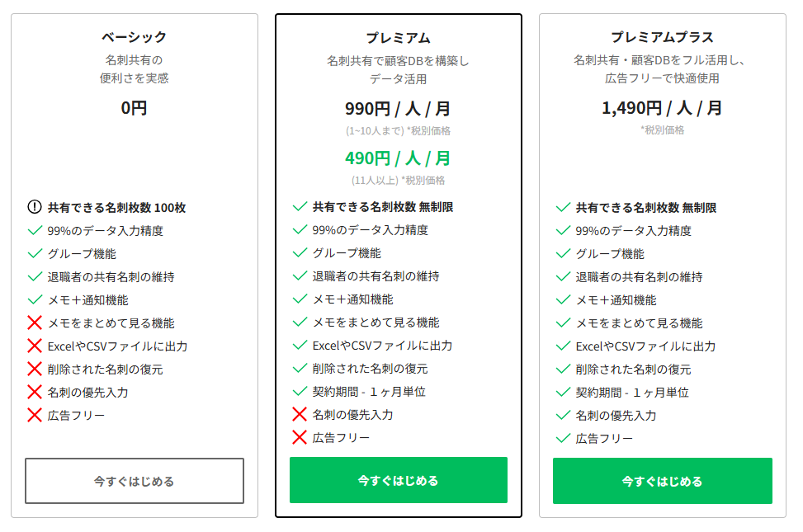803x532 pixels.
Task: Click red X beside ExcelやCSV in ベーシック plan
Action: click(x=35, y=346)
